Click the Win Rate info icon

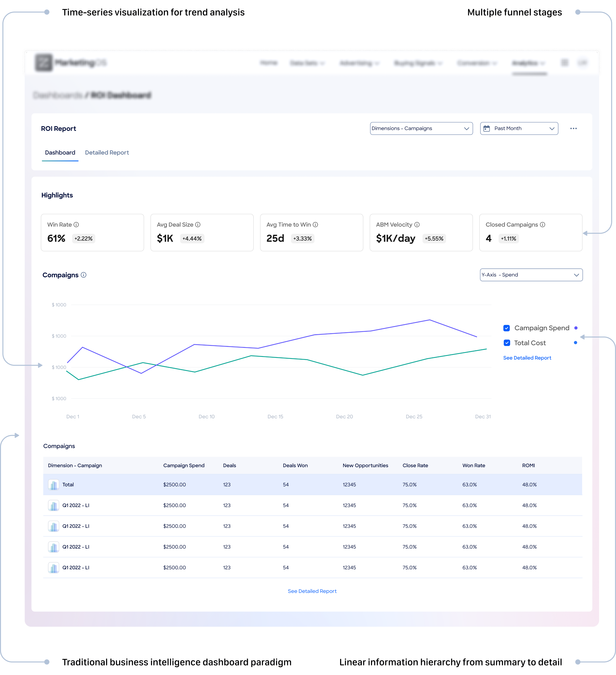76,225
